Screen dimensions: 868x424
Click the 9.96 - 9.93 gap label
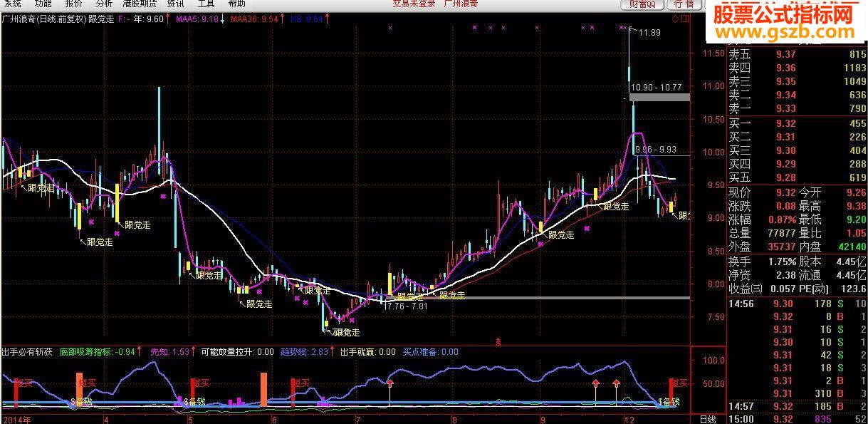[x=657, y=149]
